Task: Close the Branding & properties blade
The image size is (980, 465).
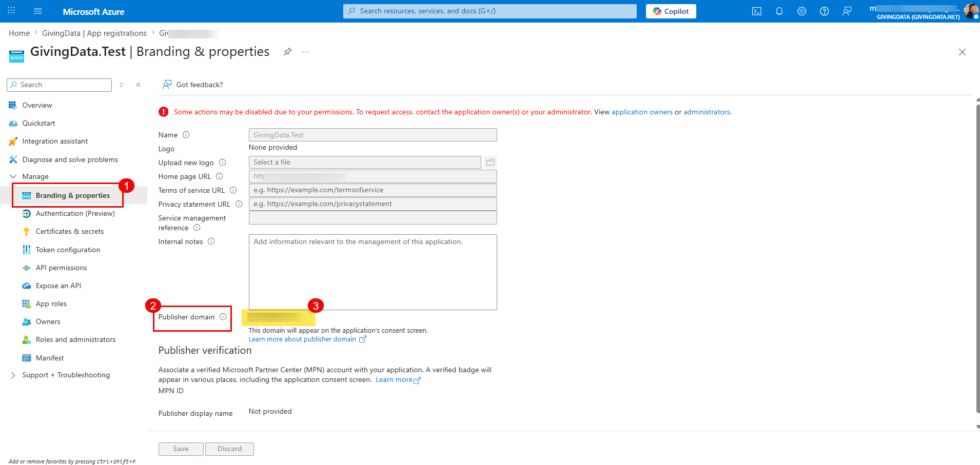Action: click(x=963, y=52)
